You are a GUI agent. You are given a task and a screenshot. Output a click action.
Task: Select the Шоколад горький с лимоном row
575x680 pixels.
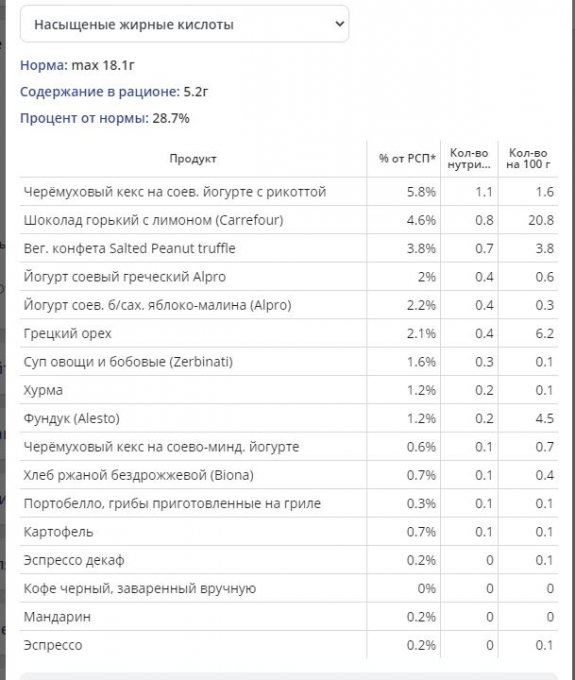click(x=289, y=220)
